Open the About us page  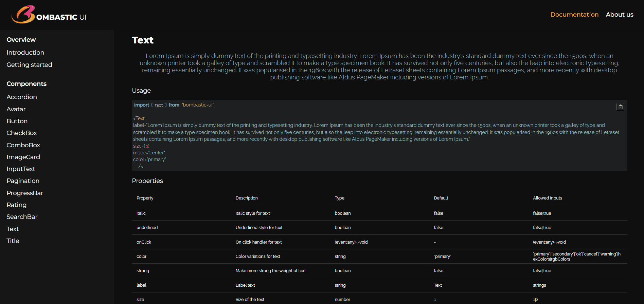coord(620,15)
